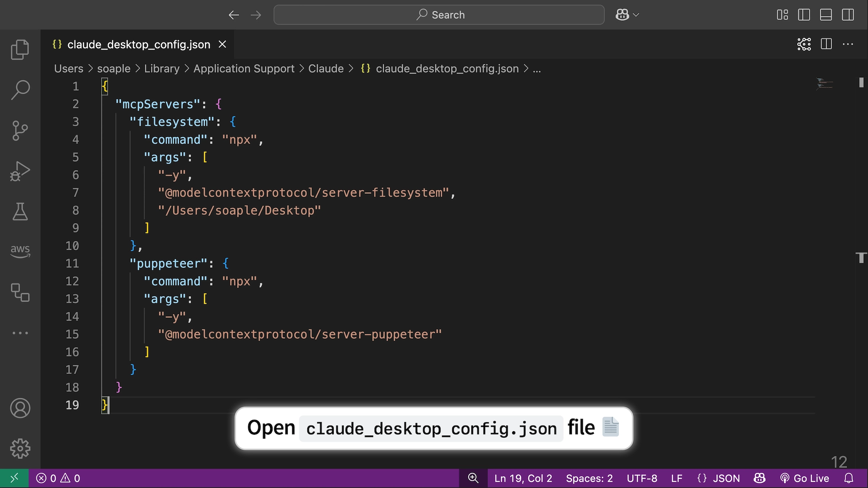
Task: Click the minimap code overview
Action: 825,83
